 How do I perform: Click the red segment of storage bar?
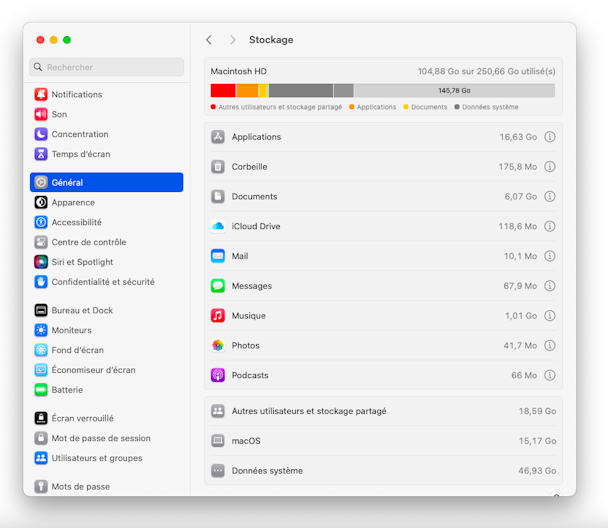(223, 90)
